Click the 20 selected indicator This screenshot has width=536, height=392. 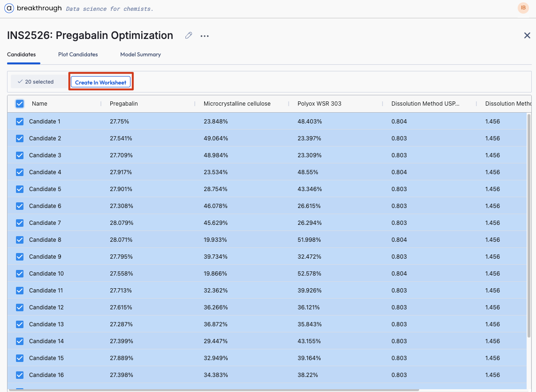pyautogui.click(x=39, y=82)
